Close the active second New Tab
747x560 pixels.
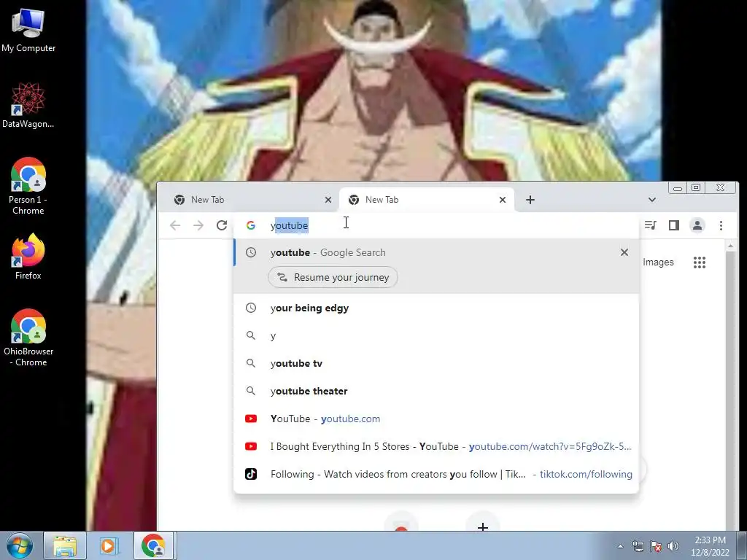click(502, 200)
